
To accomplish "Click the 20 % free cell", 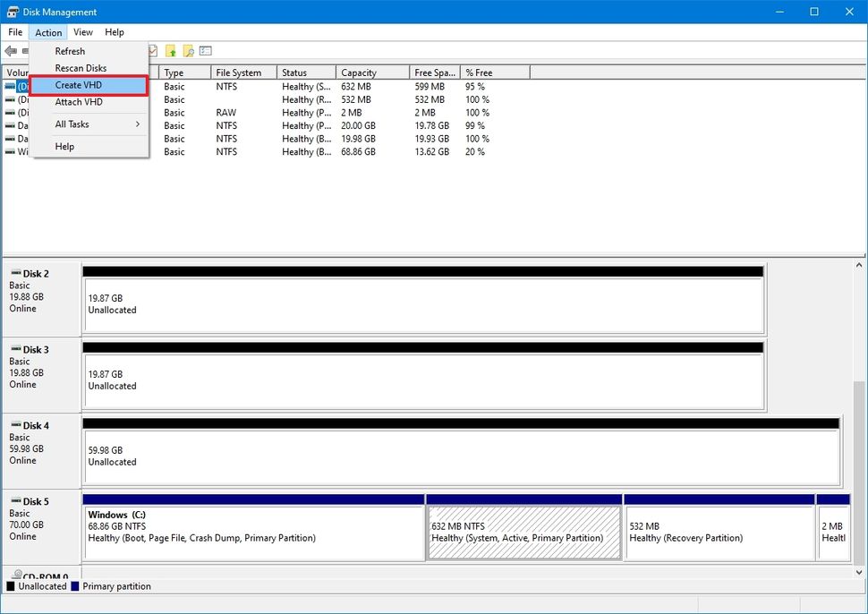I will pyautogui.click(x=475, y=151).
